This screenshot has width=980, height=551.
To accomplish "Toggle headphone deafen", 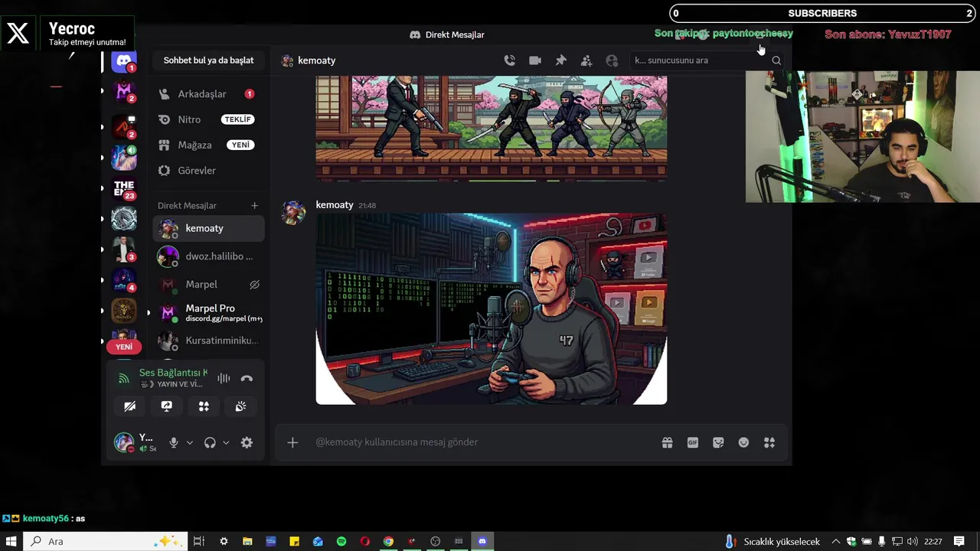I will (210, 442).
